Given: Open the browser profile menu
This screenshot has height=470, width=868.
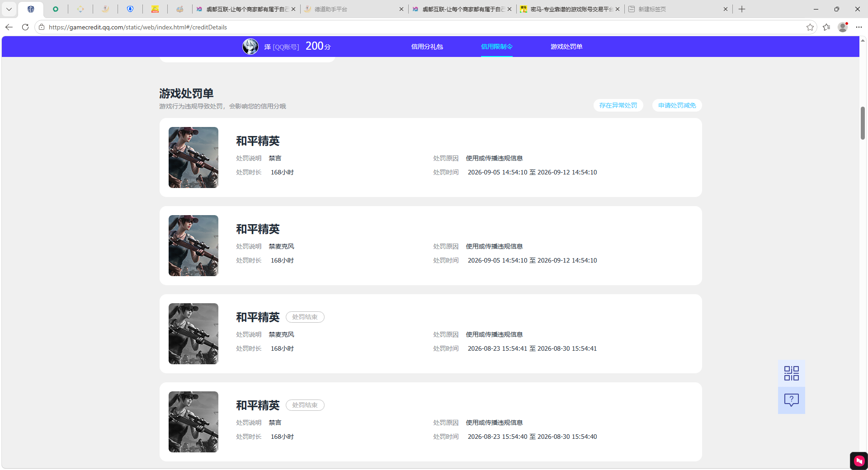Looking at the screenshot, I should pyautogui.click(x=843, y=27).
